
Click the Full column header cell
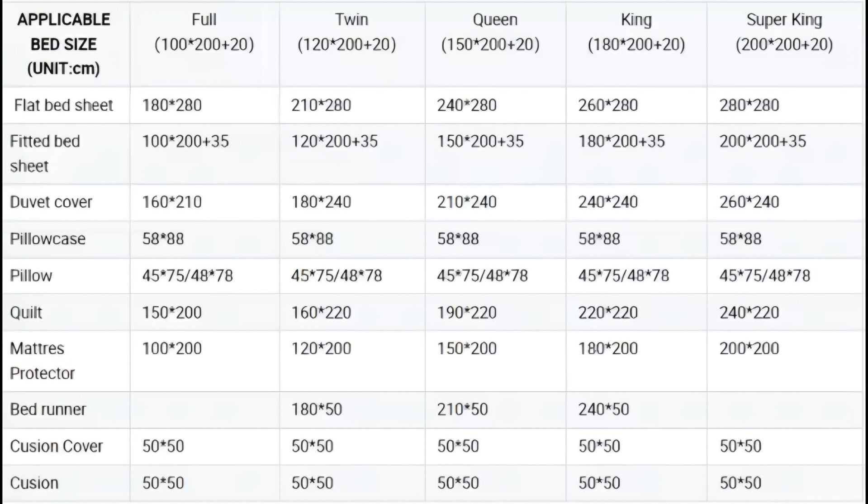tap(204, 44)
